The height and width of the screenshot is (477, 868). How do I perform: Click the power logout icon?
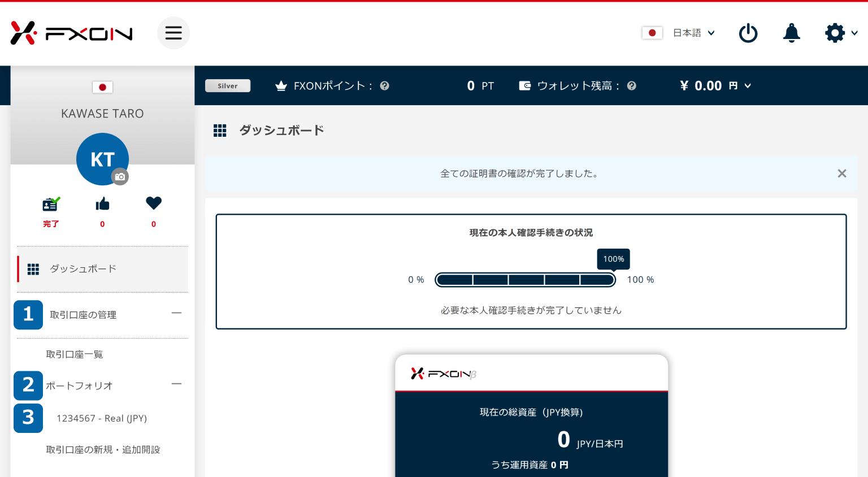point(748,33)
